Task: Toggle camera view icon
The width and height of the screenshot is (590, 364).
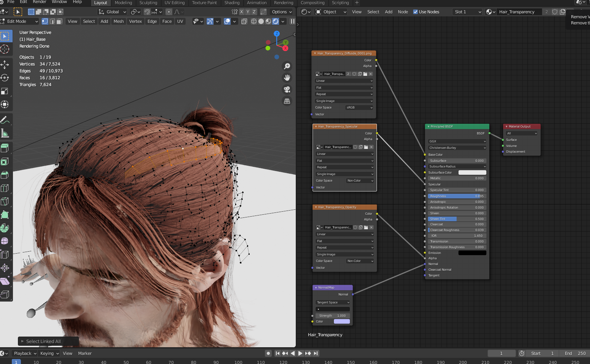Action: (x=287, y=89)
